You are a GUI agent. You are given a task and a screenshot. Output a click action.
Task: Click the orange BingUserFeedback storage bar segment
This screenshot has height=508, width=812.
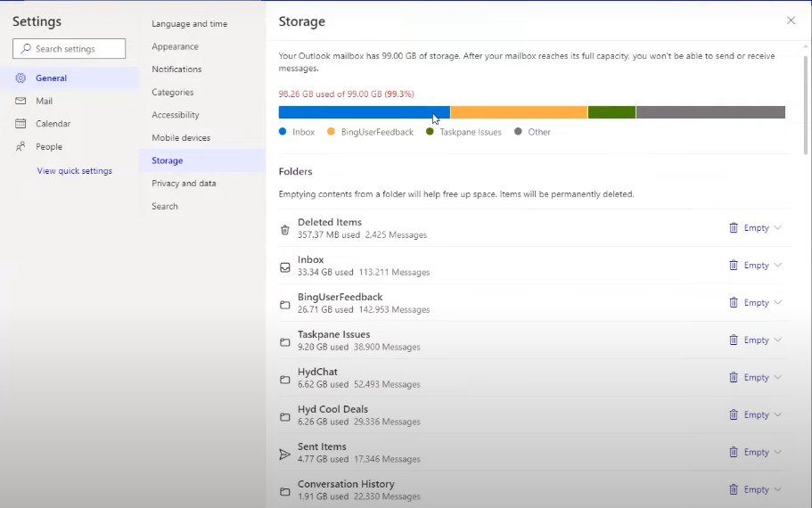tap(519, 112)
